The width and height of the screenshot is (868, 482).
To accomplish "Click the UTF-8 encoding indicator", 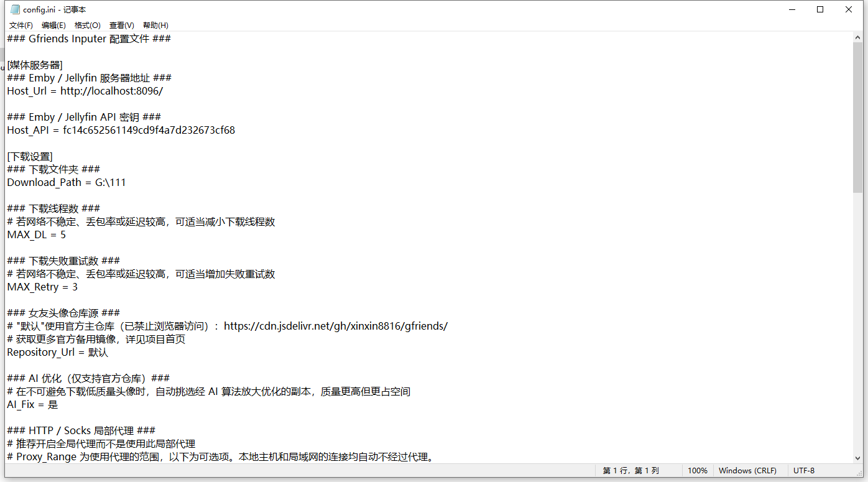I will (803, 470).
